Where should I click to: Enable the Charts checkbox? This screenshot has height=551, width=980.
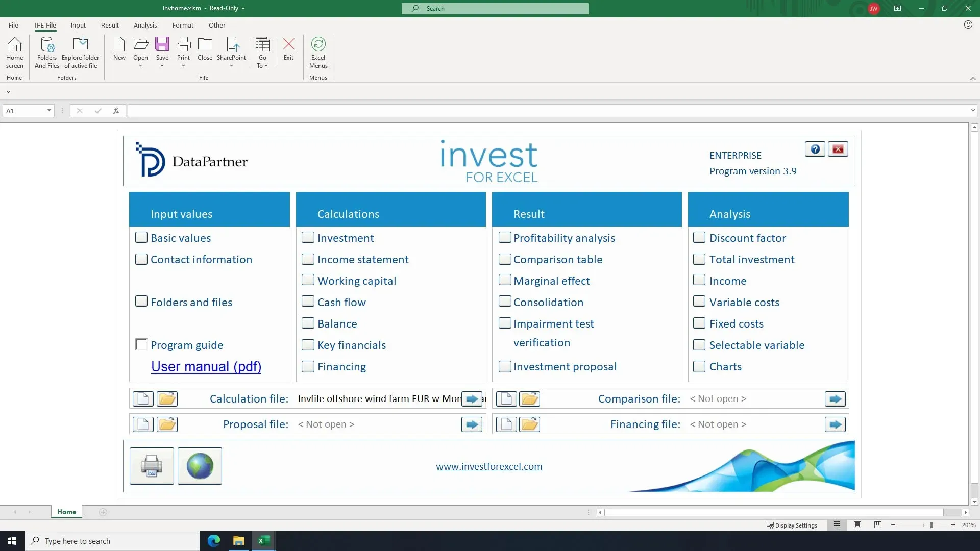click(x=699, y=366)
